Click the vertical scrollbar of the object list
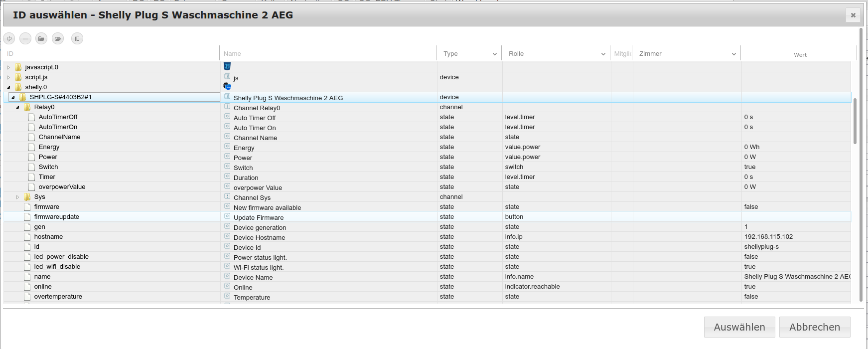 pyautogui.click(x=855, y=121)
